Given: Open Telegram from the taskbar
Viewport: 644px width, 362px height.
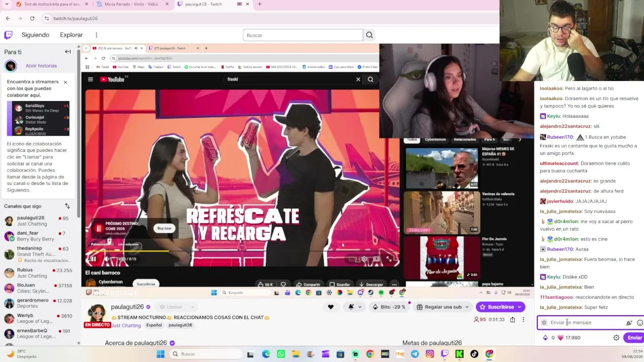Looking at the screenshot, I should pos(415,354).
